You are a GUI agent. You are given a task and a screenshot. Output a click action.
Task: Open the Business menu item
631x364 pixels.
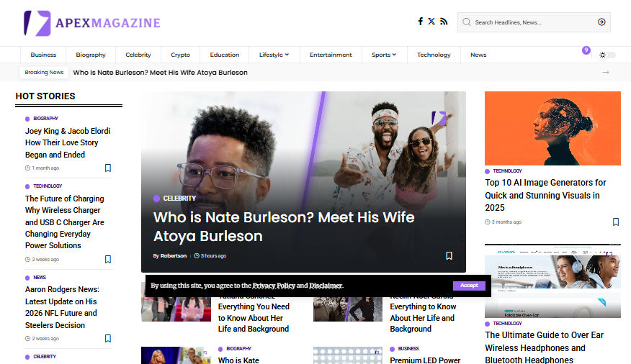coord(43,55)
